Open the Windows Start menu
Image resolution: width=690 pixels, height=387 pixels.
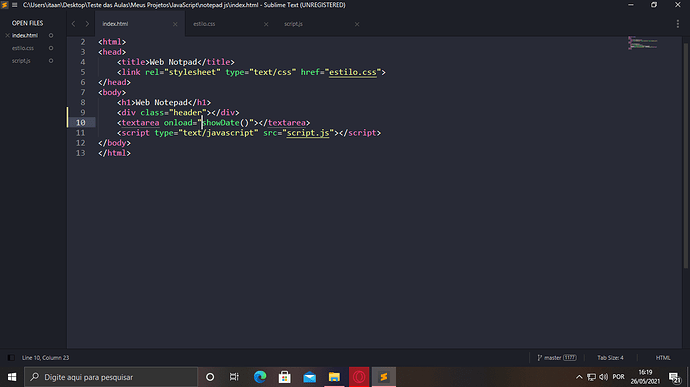click(12, 377)
